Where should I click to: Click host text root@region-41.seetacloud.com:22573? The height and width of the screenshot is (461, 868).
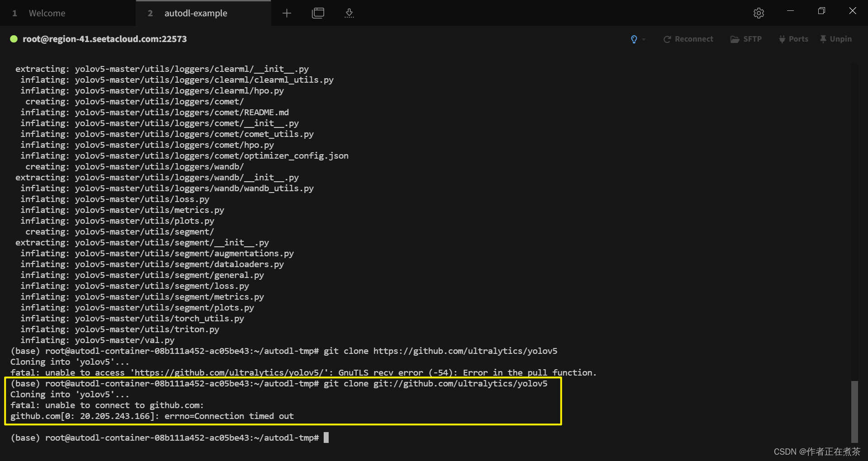pos(105,39)
